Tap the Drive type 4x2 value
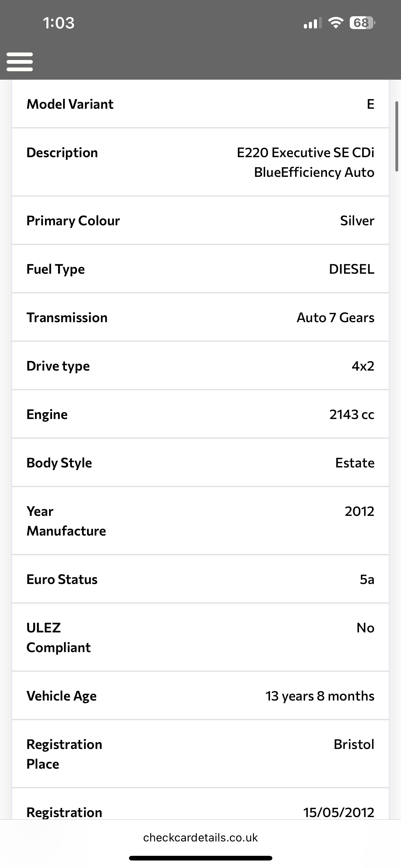 (x=363, y=366)
